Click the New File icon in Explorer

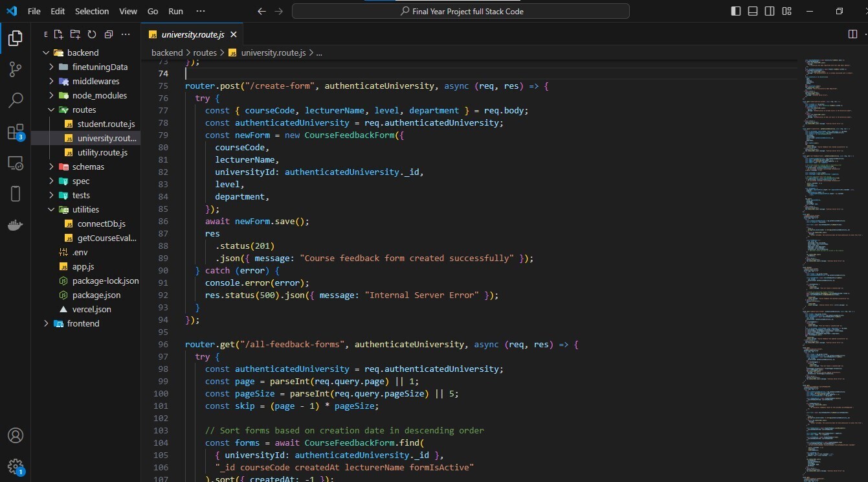[59, 34]
